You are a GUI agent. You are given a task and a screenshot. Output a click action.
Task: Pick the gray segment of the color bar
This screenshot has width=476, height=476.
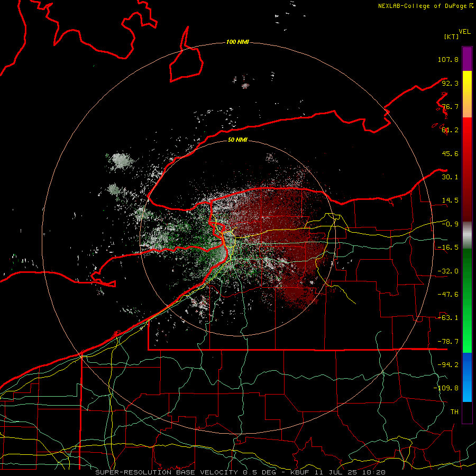click(467, 235)
